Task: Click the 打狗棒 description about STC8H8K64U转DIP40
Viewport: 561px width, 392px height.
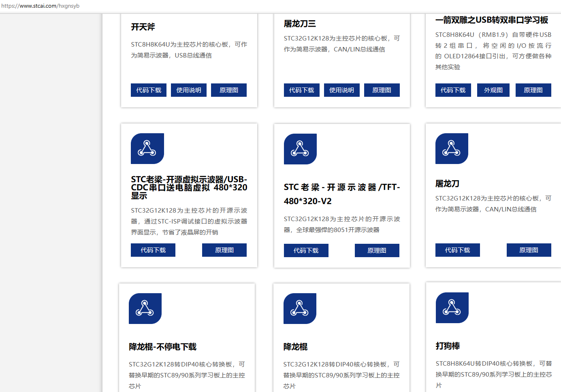Action: (x=494, y=375)
